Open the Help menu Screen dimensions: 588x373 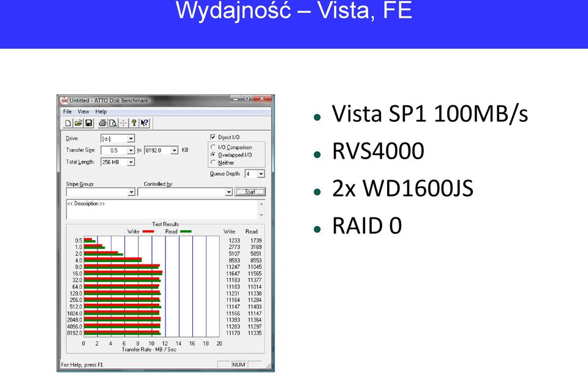pyautogui.click(x=101, y=111)
